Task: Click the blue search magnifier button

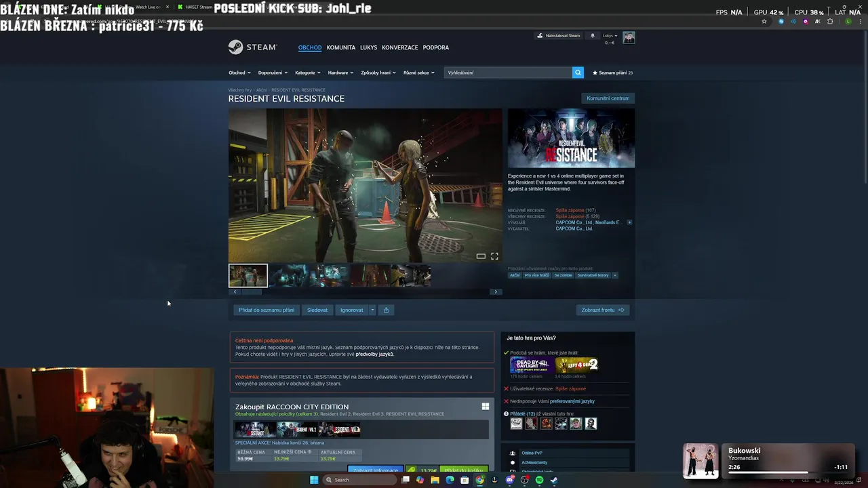Action: pyautogui.click(x=578, y=73)
